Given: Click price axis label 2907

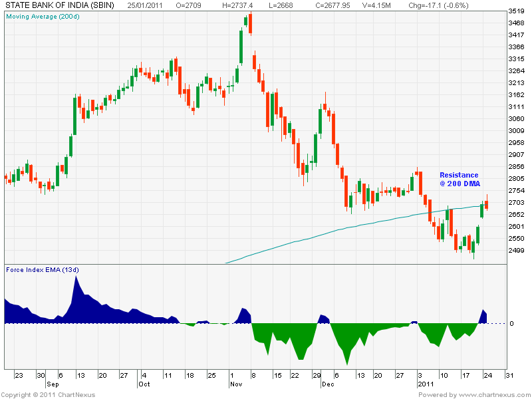Looking at the screenshot, I should [516, 155].
